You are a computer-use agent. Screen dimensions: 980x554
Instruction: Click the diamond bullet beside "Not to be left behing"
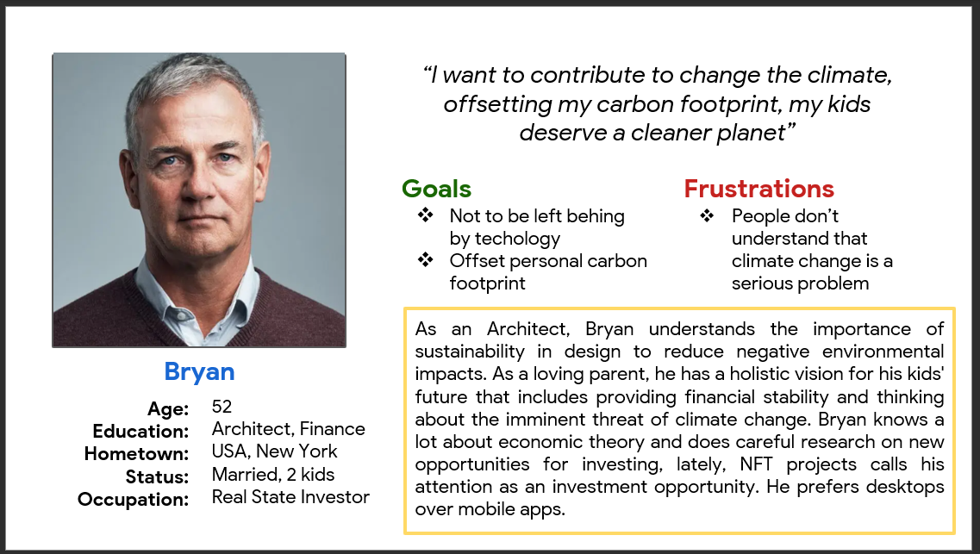[424, 216]
